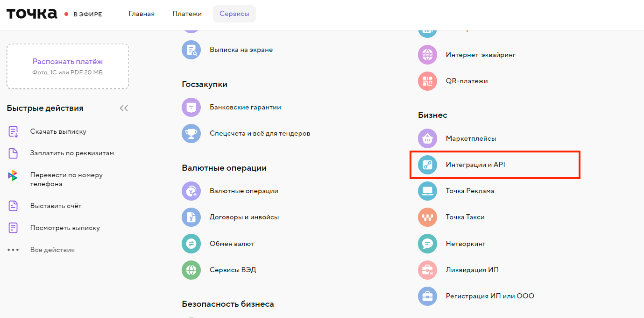Click the Нетворкинг chat icon

pyautogui.click(x=427, y=244)
